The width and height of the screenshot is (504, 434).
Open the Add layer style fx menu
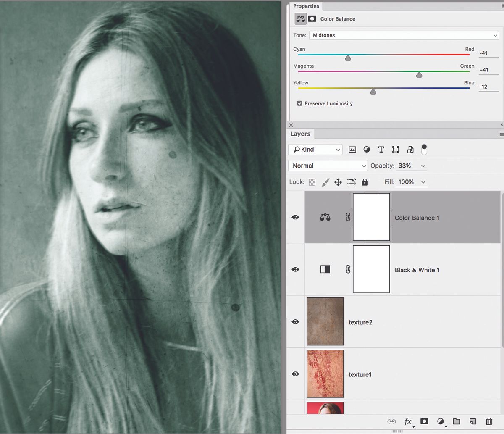407,421
